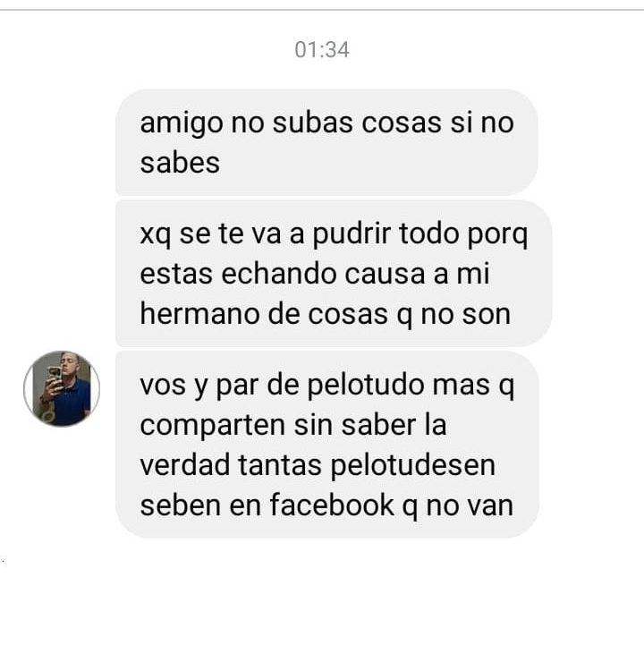Click the word 'echando' in the second message

click(279, 273)
